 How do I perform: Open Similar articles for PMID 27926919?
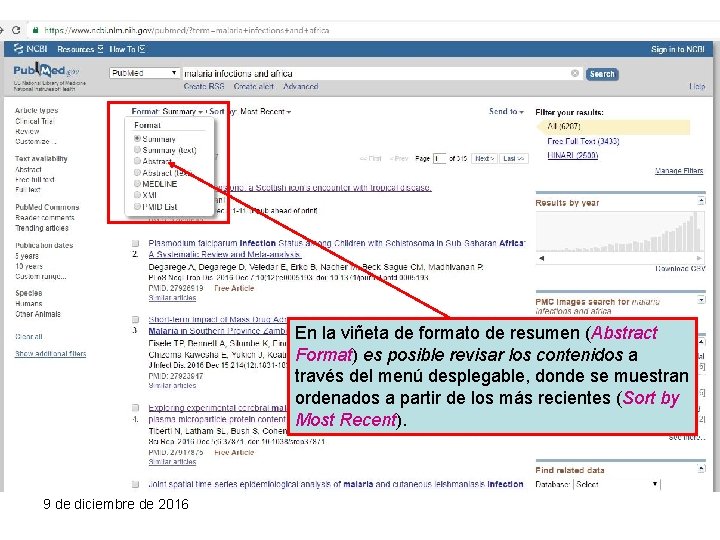click(172, 298)
